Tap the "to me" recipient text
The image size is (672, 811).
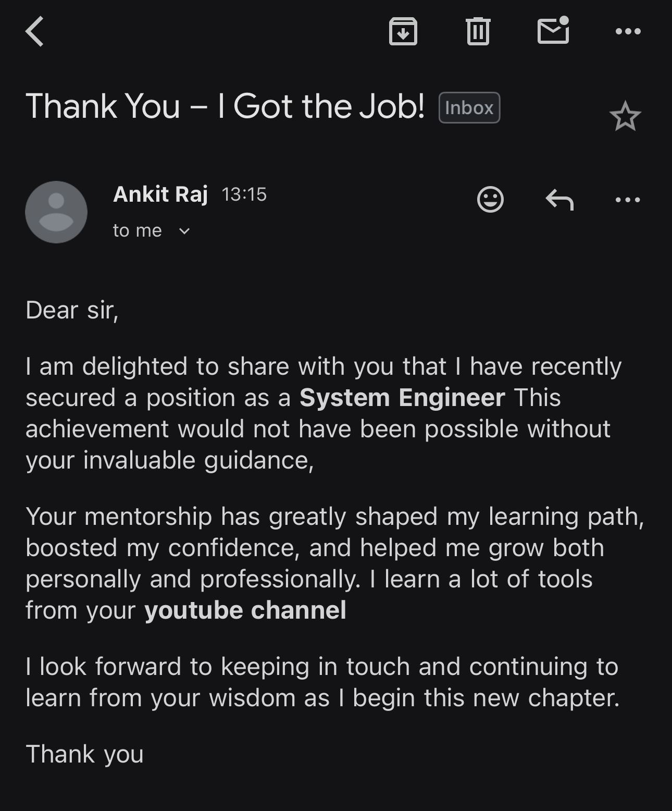[138, 230]
